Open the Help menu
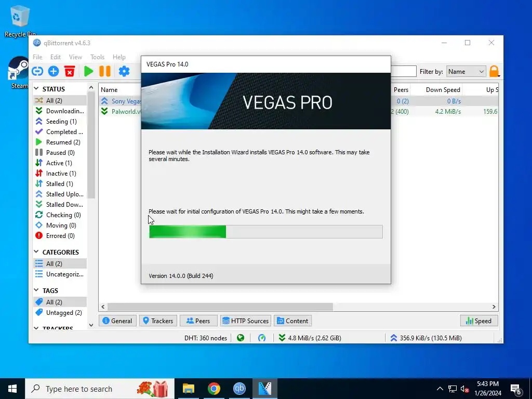 point(119,57)
